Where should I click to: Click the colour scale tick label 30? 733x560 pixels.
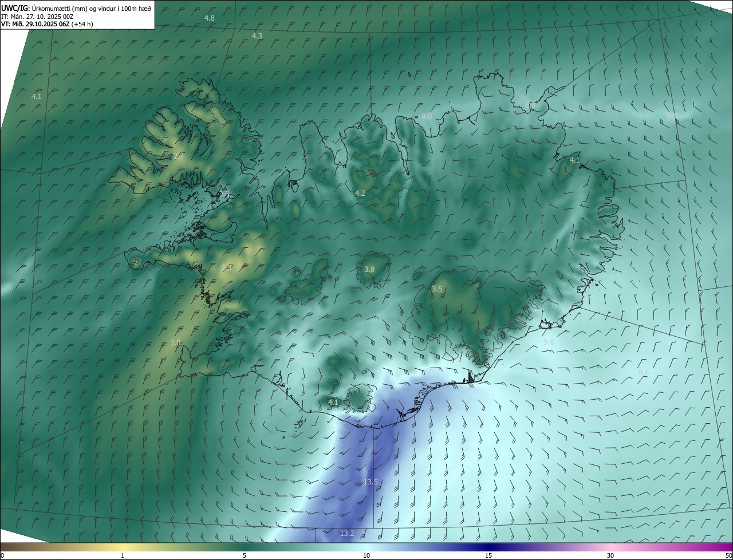(x=610, y=555)
